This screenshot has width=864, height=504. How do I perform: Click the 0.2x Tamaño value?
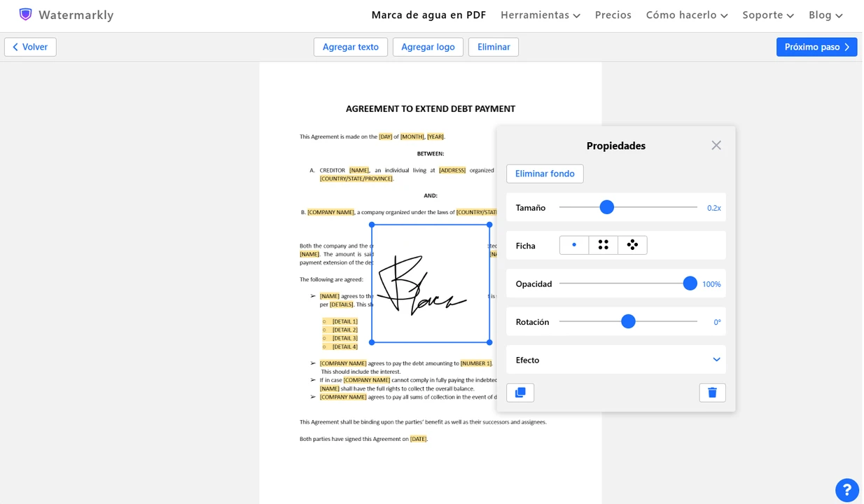[x=714, y=208]
